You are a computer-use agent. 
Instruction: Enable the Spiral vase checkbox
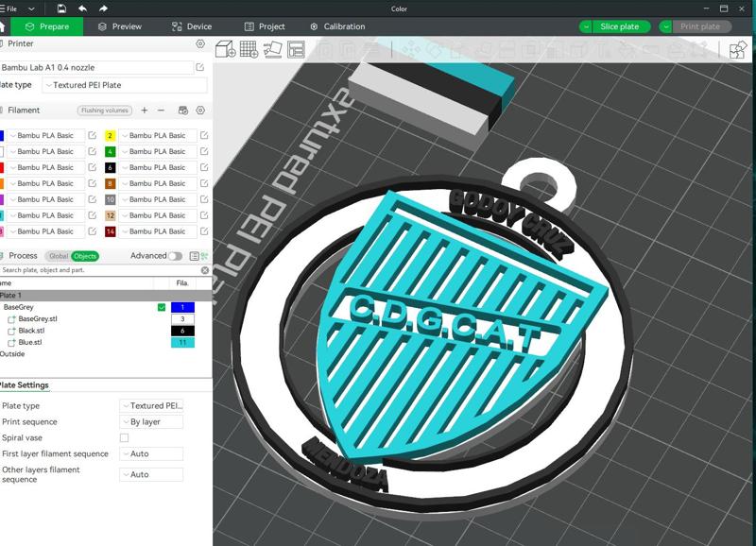click(x=125, y=437)
